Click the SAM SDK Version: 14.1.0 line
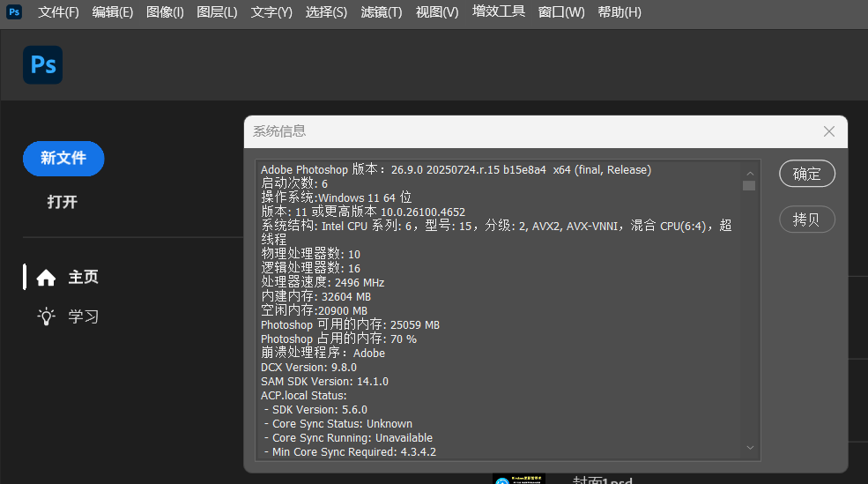Screen dimensions: 868x484 325,382
